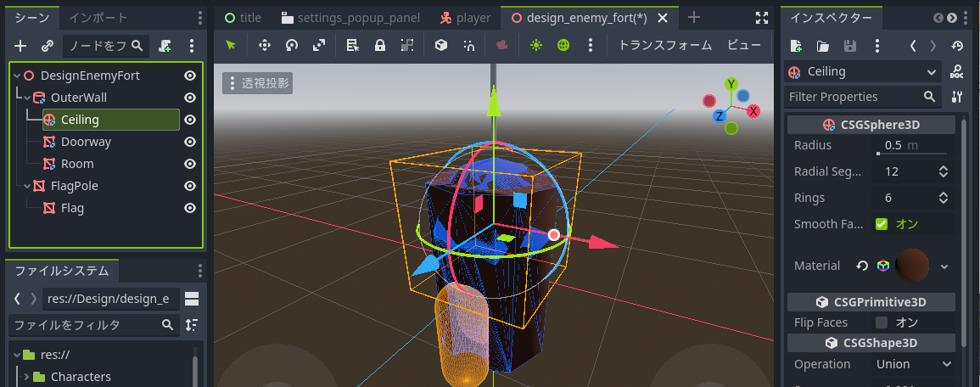The height and width of the screenshot is (387, 980).
Task: Uncheck the Smooth Faces checkbox
Action: [882, 224]
